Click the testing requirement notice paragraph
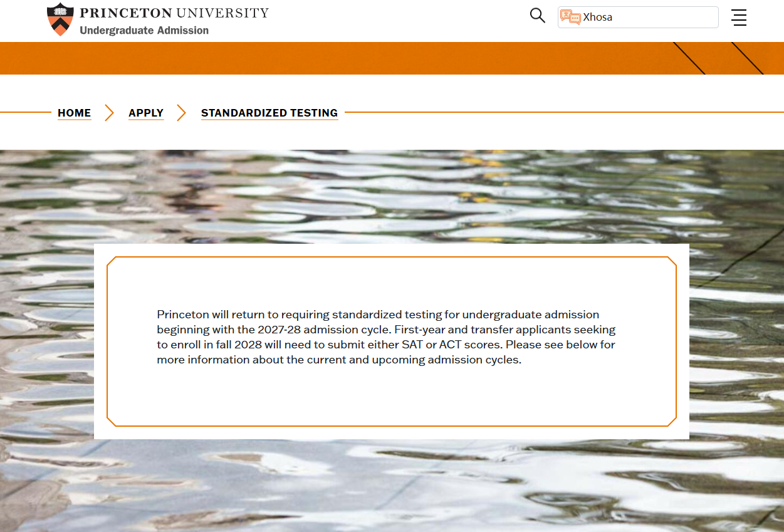The width and height of the screenshot is (784, 532). 386,337
